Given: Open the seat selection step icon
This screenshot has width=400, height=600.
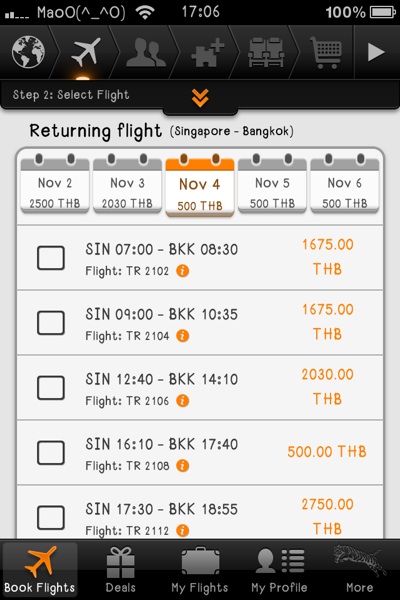Looking at the screenshot, I should [x=266, y=52].
